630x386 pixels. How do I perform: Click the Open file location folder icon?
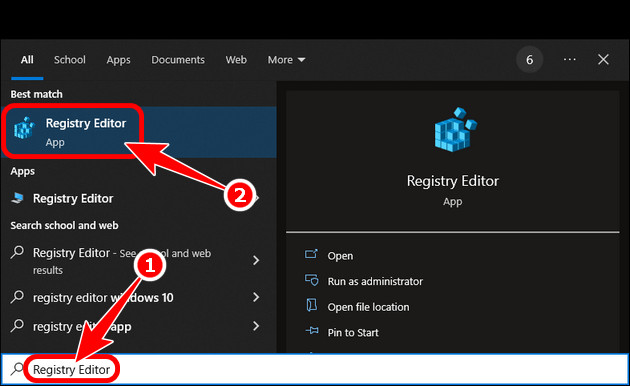click(x=311, y=305)
